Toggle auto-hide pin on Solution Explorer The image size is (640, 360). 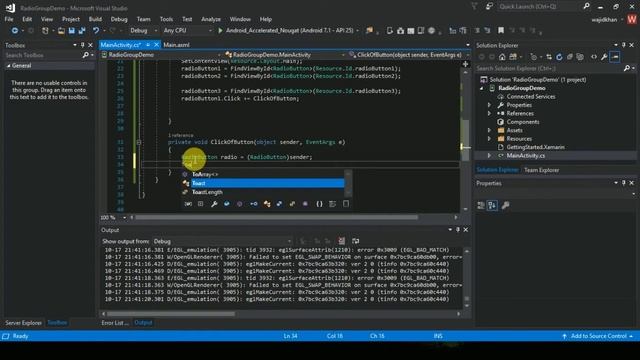pos(624,45)
